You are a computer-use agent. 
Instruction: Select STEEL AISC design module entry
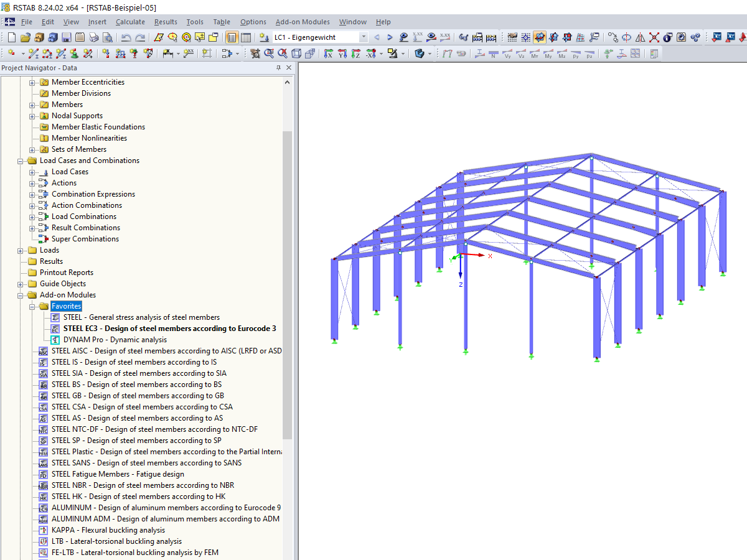pos(166,351)
